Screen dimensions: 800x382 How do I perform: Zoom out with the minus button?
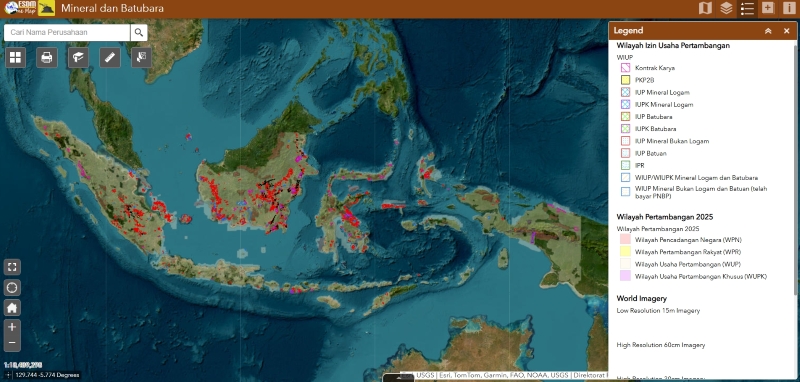click(12, 343)
